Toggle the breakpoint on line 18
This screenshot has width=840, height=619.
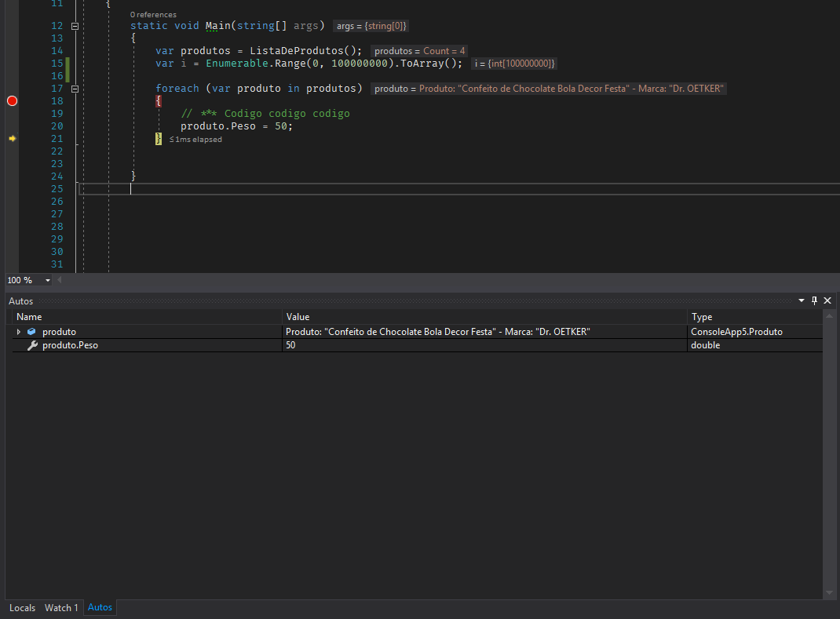tap(13, 100)
